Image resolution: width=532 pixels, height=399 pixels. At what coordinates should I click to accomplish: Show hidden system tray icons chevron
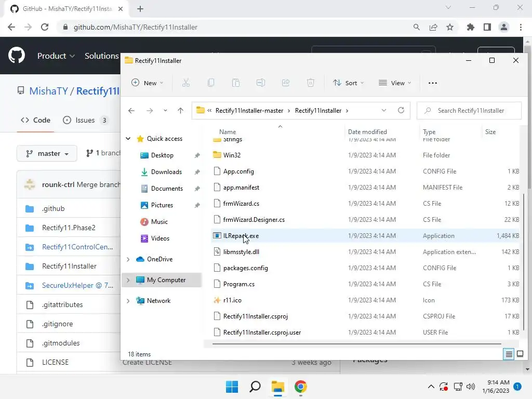[x=431, y=387]
